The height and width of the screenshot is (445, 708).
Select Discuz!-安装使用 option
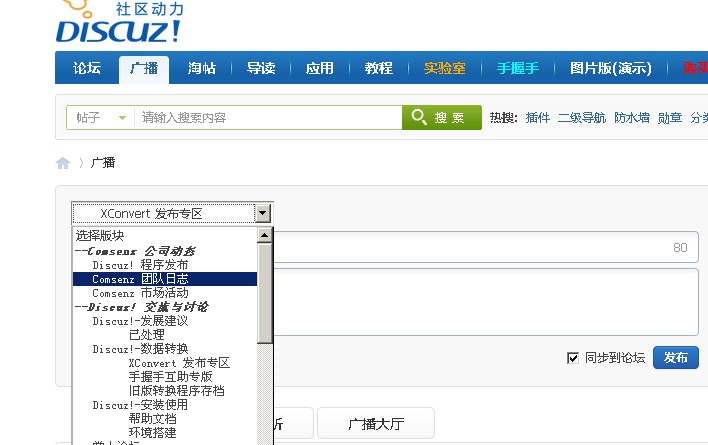[x=165, y=405]
